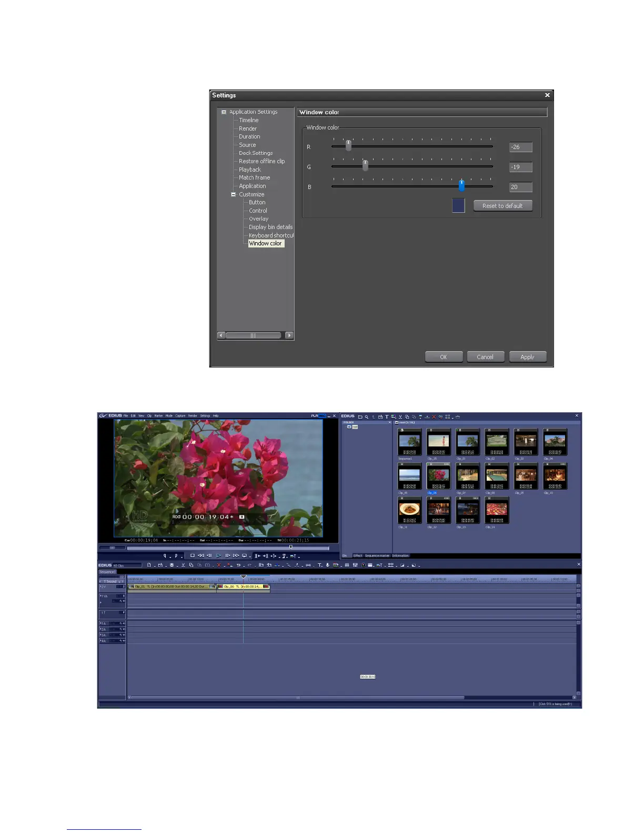
Task: Select Display bin details in settings tree
Action: point(270,227)
